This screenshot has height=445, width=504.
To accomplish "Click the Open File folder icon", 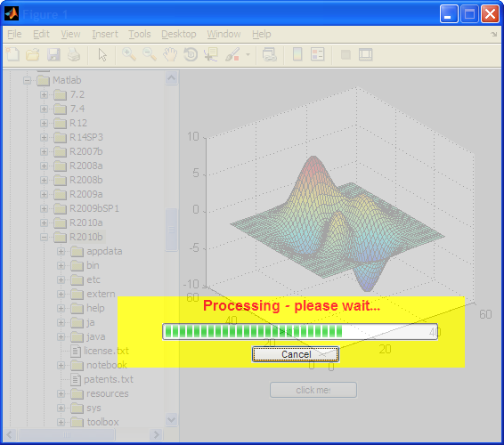I will 33,54.
